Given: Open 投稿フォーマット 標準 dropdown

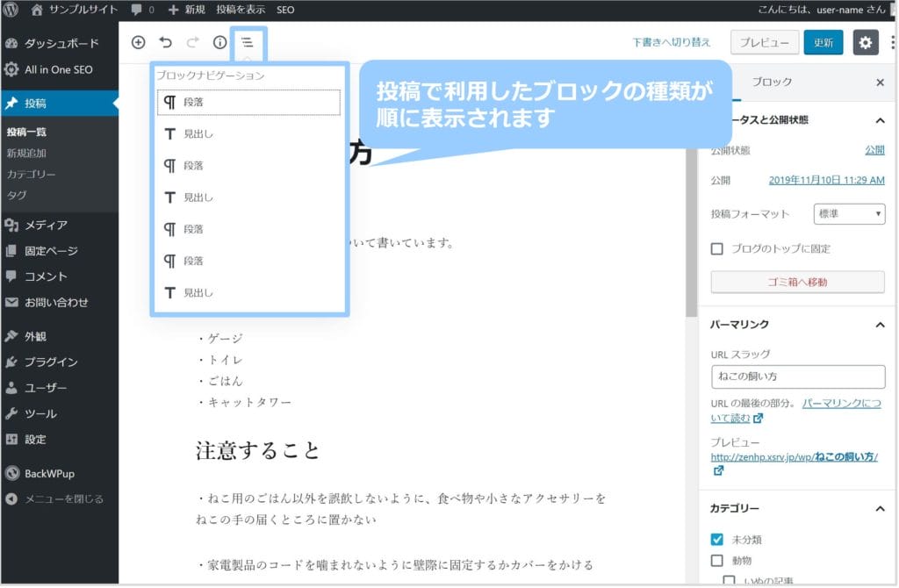Looking at the screenshot, I should (849, 214).
